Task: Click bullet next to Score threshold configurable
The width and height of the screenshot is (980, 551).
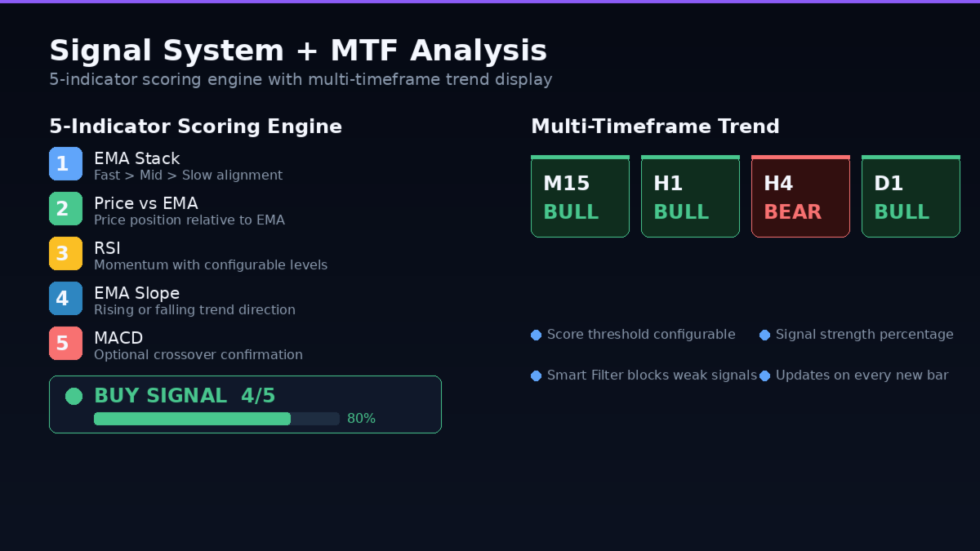Action: click(536, 335)
